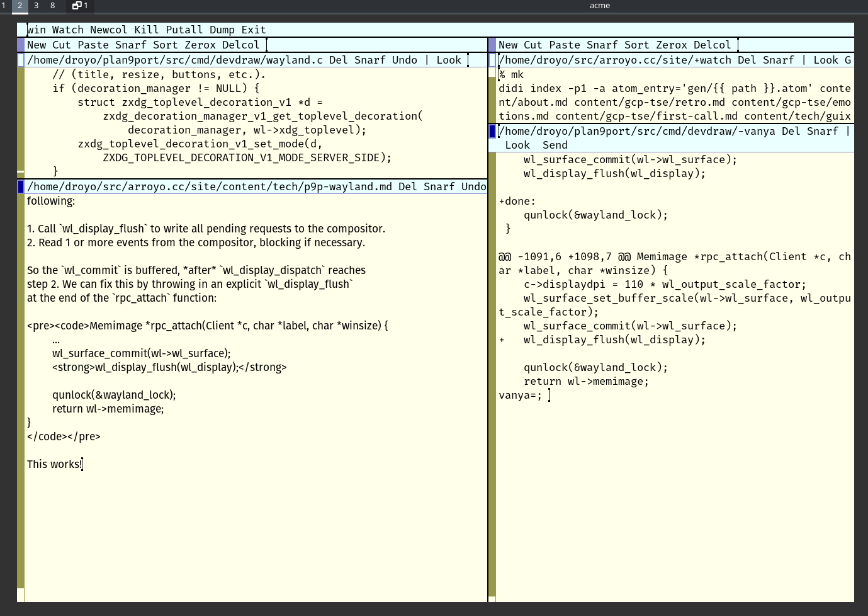Click the +watch window's layout box

[492, 60]
